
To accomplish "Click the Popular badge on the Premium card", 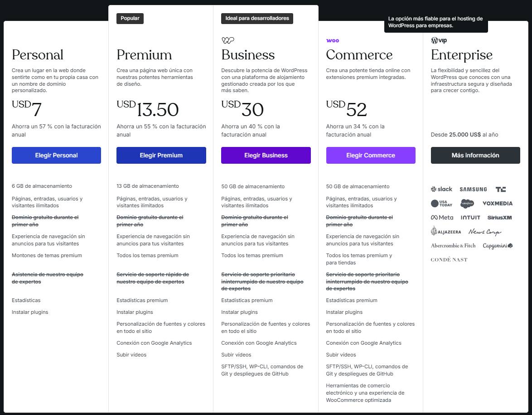I will (x=130, y=19).
